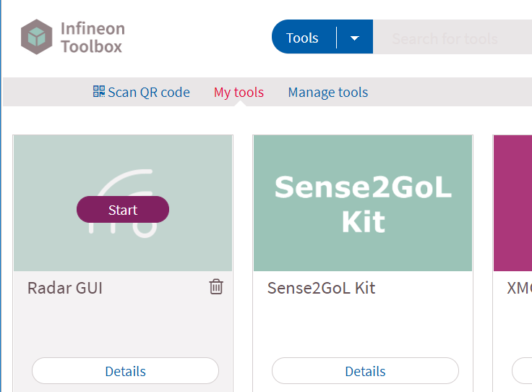Screen dimensions: 532x392
Task: Switch to the My tools tab
Action: (239, 92)
